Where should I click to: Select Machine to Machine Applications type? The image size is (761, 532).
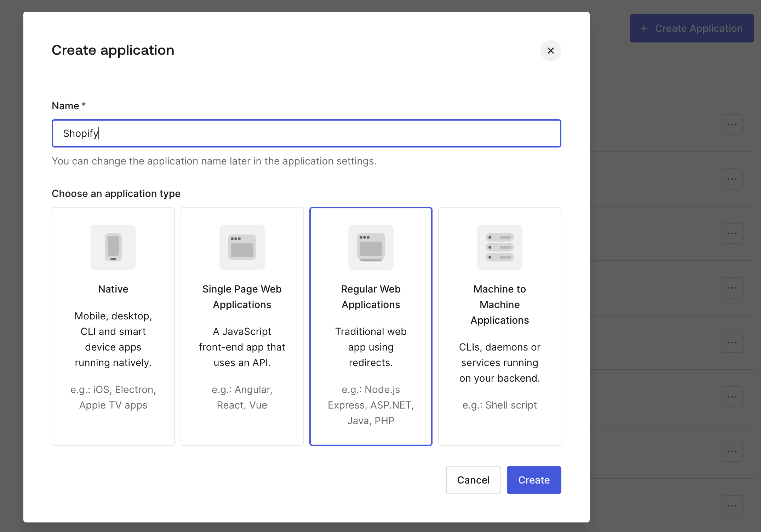[500, 326]
